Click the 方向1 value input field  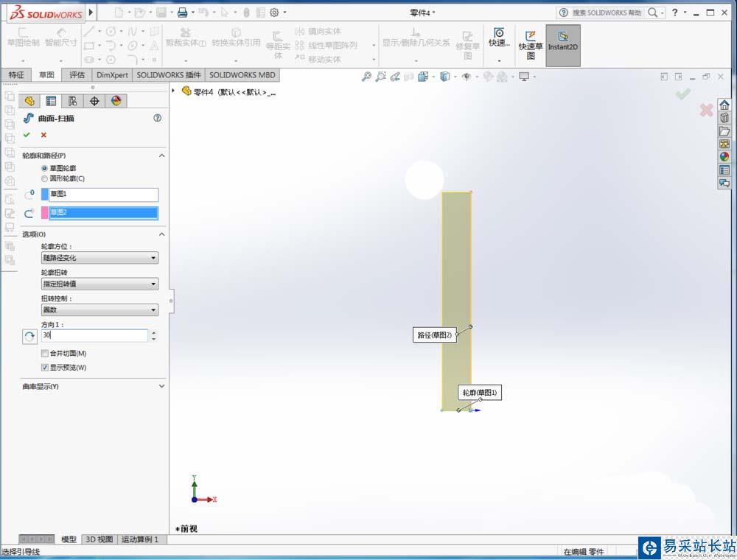tap(94, 335)
